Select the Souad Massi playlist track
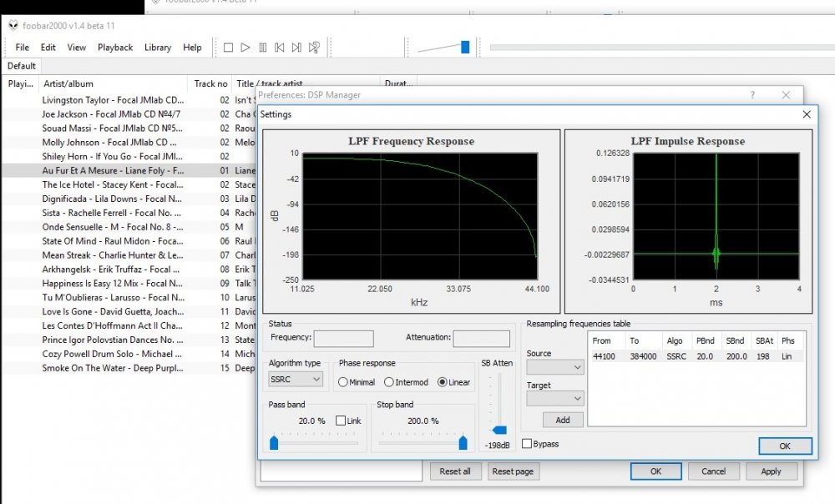This screenshot has height=504, width=835. tap(129, 129)
